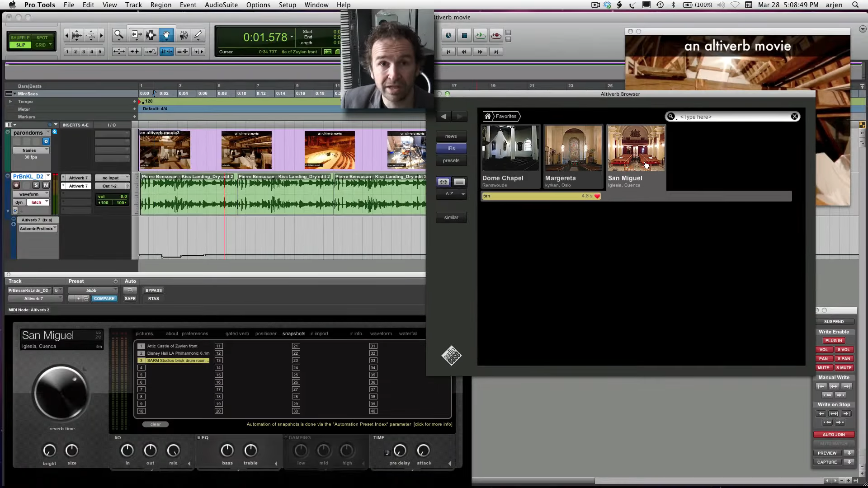
Task: Open the gated verb tab
Action: (237, 333)
